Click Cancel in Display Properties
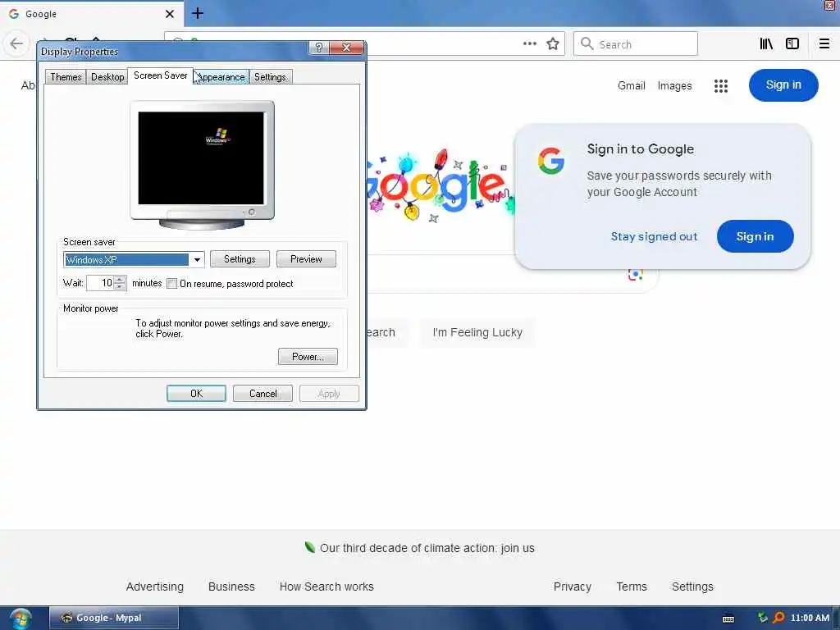This screenshot has height=630, width=840. pyautogui.click(x=262, y=394)
